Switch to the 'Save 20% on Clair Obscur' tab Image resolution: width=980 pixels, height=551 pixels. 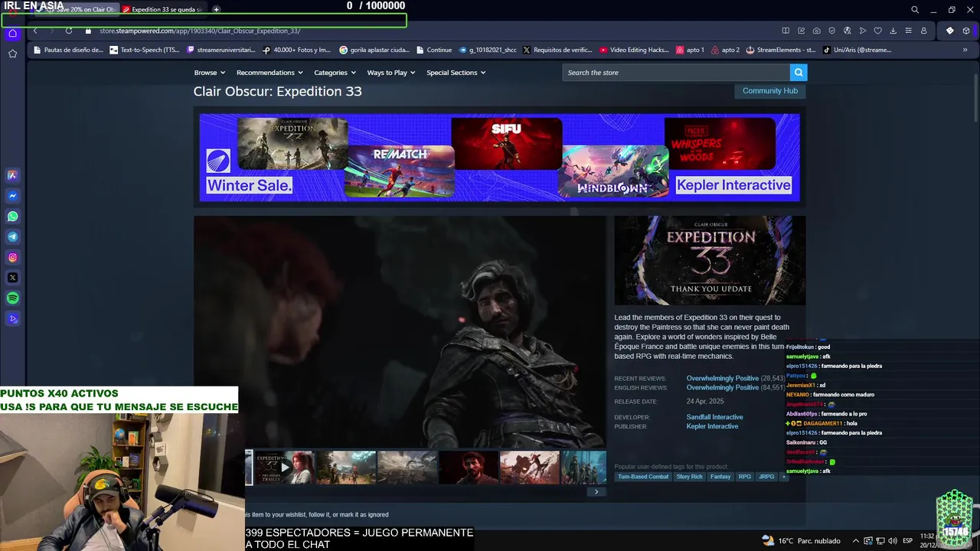pos(75,10)
